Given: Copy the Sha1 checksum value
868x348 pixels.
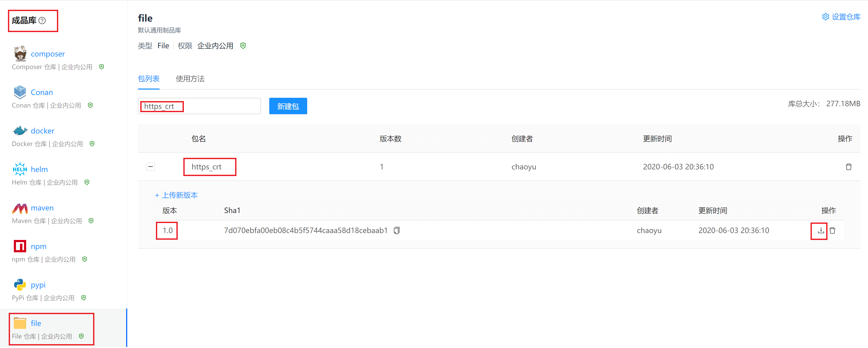Looking at the screenshot, I should pyautogui.click(x=397, y=230).
